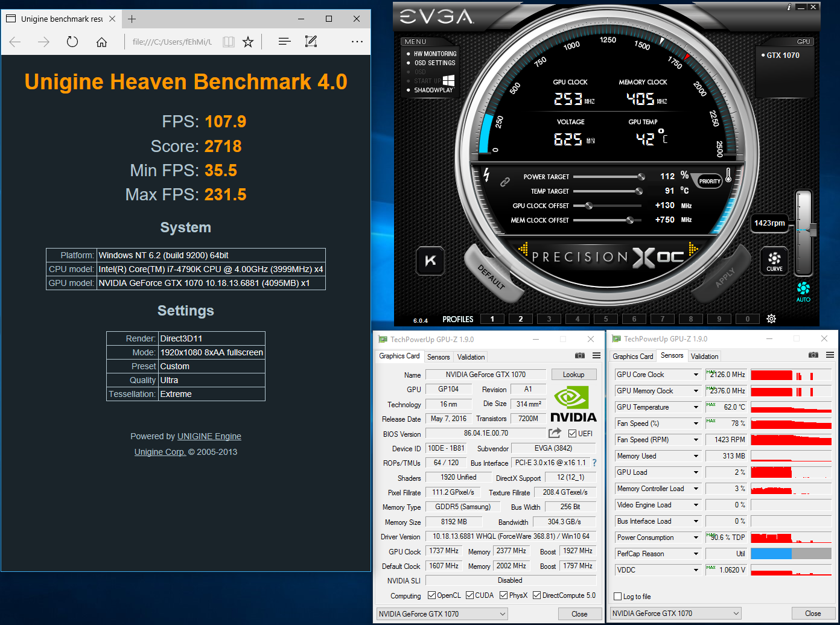Toggle the PRIORITY button
This screenshot has height=625, width=840.
[x=709, y=181]
